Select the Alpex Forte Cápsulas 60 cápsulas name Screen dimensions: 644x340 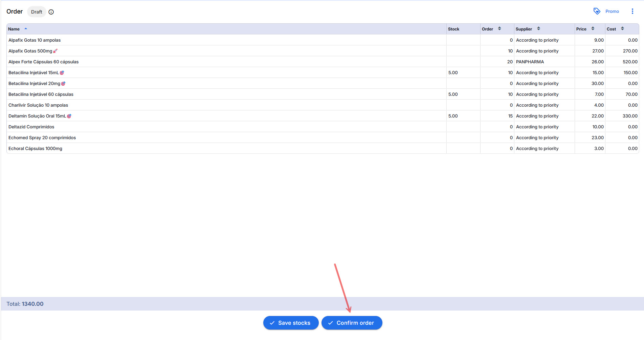pos(43,62)
